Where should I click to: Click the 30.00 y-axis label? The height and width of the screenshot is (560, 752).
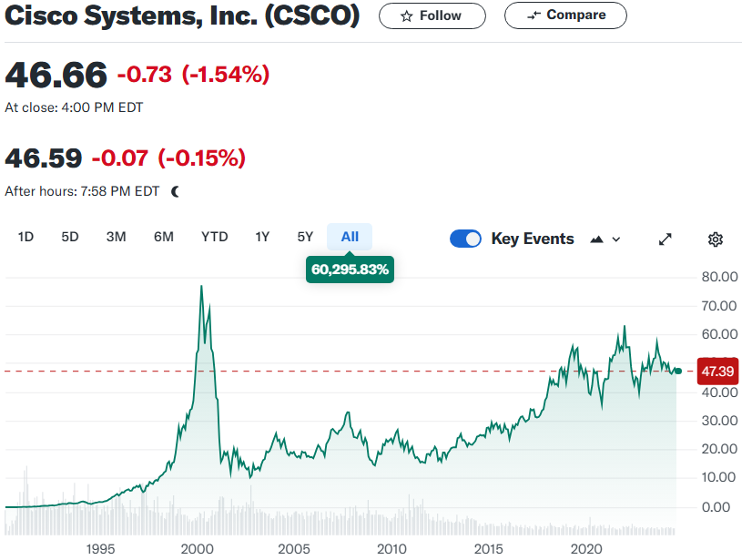coord(719,421)
